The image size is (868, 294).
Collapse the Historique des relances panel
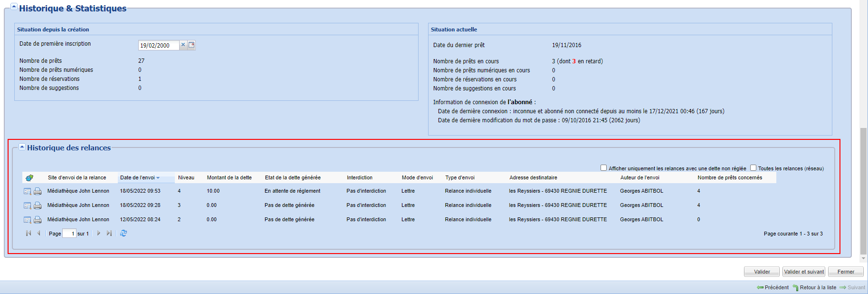[x=22, y=147]
